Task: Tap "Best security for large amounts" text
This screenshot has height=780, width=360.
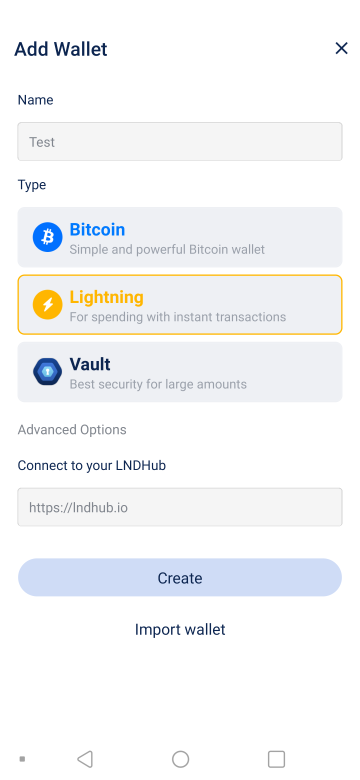Action: click(x=158, y=385)
